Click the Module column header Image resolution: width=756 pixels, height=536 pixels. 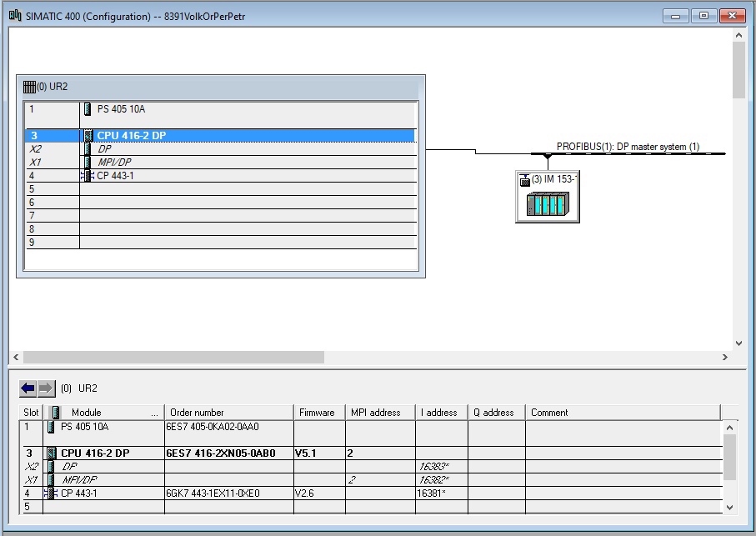click(x=103, y=413)
